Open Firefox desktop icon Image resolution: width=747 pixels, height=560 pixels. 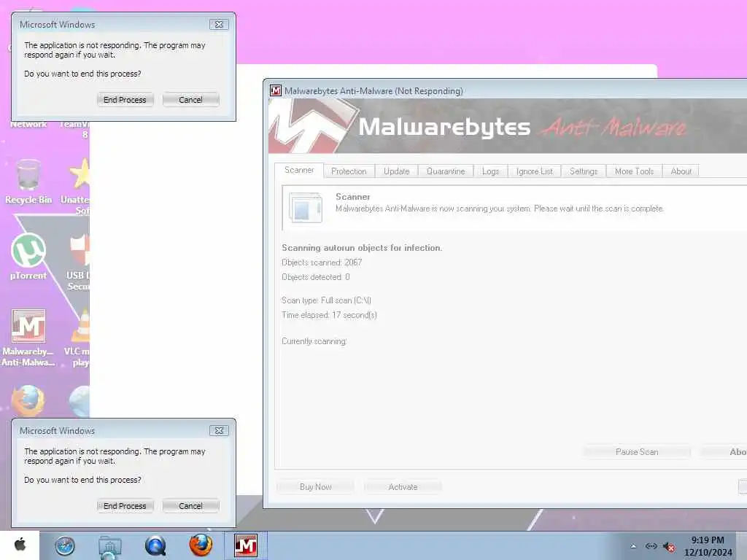tap(28, 400)
